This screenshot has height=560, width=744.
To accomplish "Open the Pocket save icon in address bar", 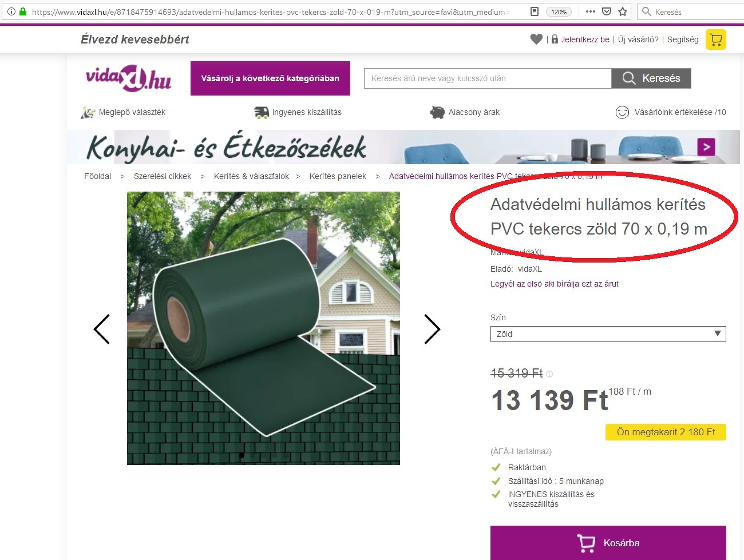I will [x=607, y=11].
